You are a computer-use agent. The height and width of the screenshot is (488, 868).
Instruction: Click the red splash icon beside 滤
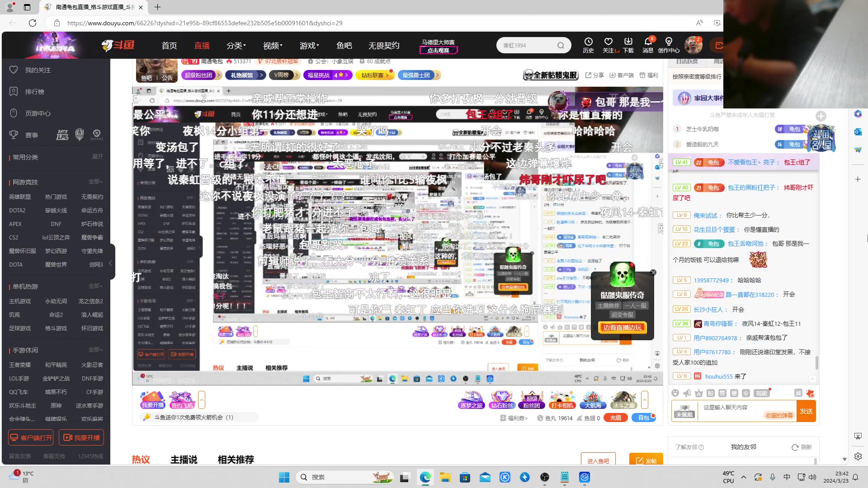click(x=810, y=393)
